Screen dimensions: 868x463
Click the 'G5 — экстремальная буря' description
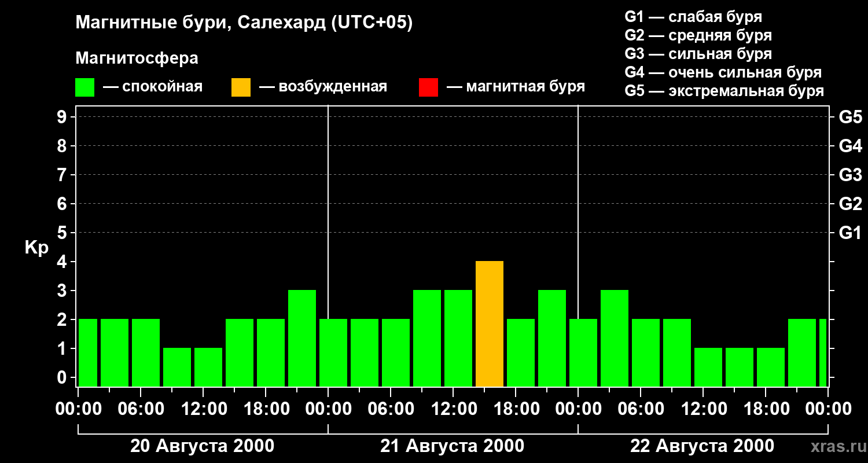[724, 91]
